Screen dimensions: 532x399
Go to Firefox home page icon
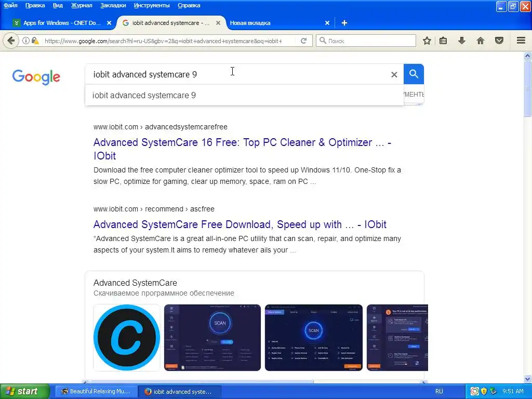pyautogui.click(x=481, y=41)
